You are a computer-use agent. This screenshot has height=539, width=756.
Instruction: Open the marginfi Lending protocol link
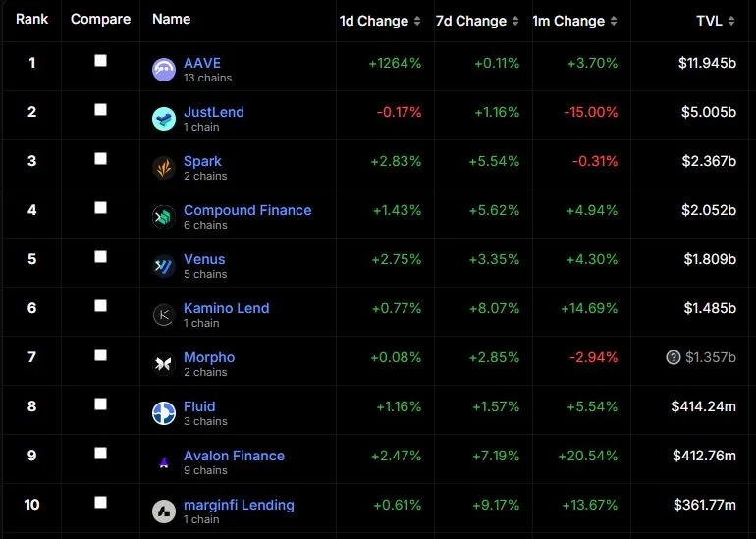point(239,505)
